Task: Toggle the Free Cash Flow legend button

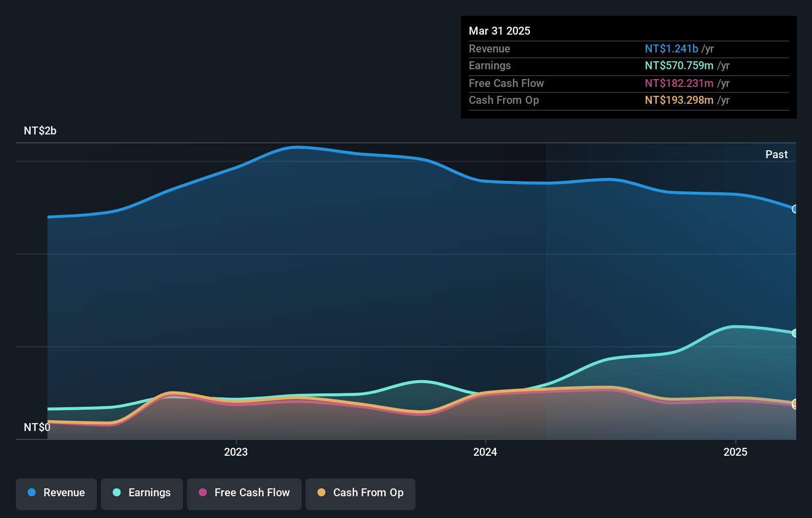Action: (x=244, y=494)
